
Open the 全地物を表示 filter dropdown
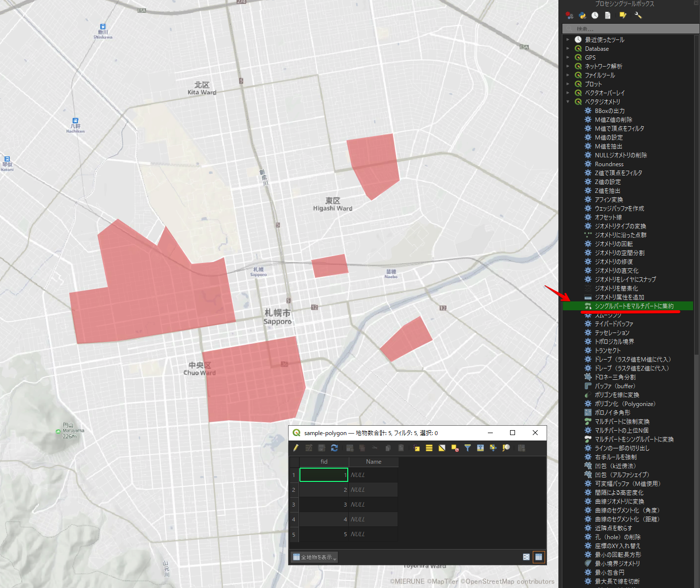pyautogui.click(x=314, y=557)
